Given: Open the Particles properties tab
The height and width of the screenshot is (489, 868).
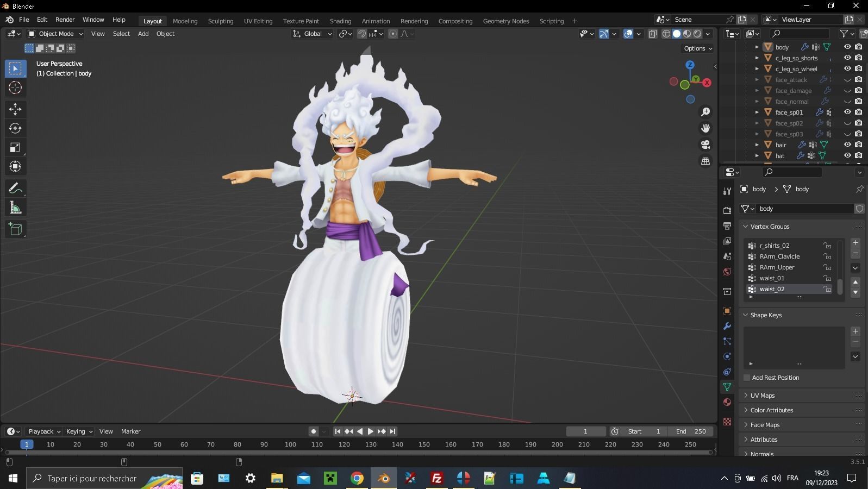Looking at the screenshot, I should [727, 341].
